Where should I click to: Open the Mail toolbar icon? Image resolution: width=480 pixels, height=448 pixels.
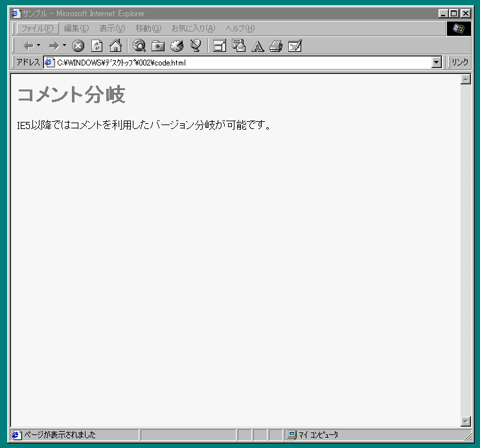click(x=238, y=45)
